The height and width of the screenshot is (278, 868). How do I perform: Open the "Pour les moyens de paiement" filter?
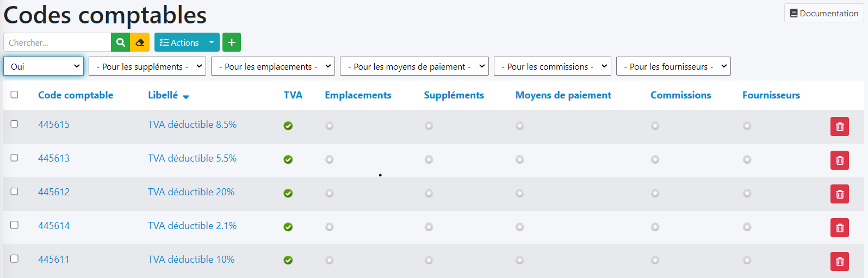pyautogui.click(x=414, y=66)
